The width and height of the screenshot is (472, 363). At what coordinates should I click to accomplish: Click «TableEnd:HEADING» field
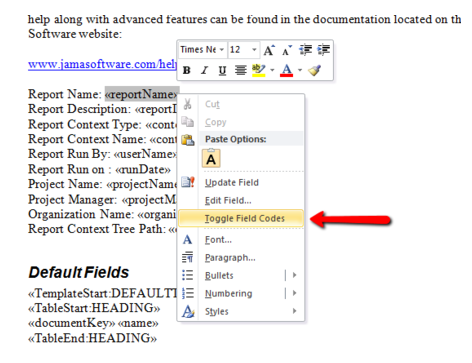tap(92, 338)
